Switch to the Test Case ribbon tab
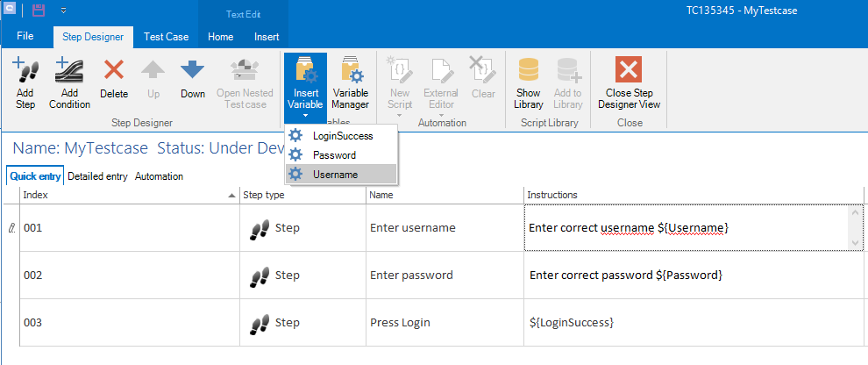The height and width of the screenshot is (365, 868). click(x=167, y=37)
